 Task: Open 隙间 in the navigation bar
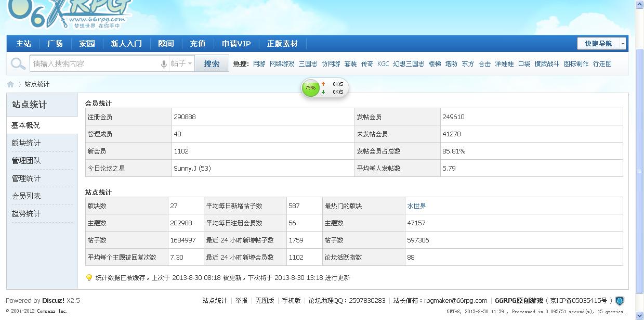point(166,44)
